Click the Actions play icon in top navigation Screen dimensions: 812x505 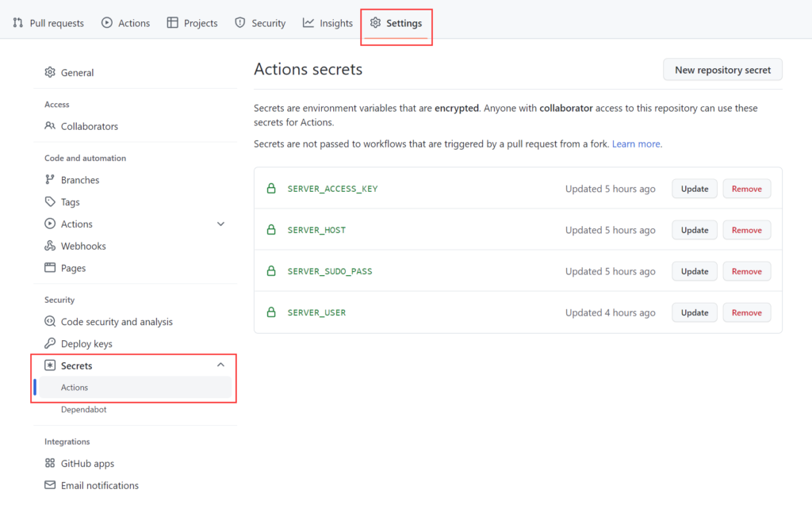click(x=107, y=23)
